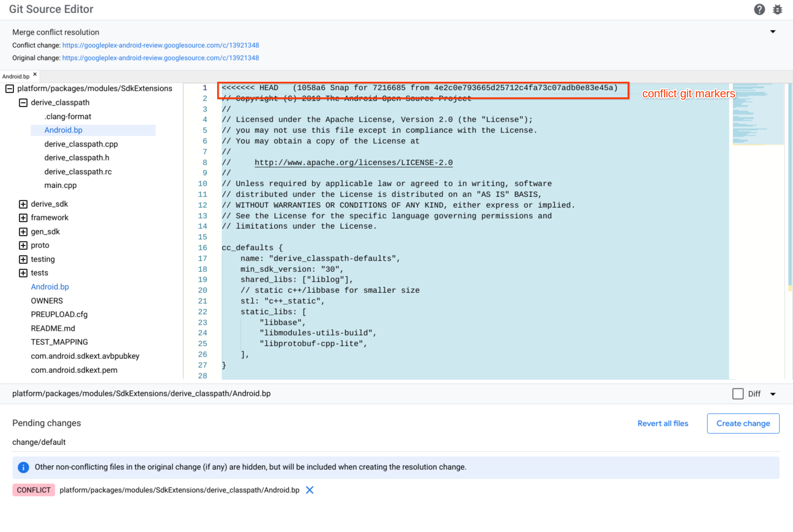
Task: Click the bug report icon
Action: coord(778,9)
